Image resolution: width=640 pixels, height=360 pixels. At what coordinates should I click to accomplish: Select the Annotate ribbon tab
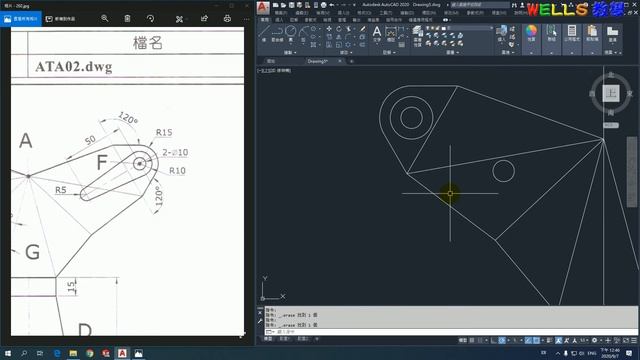click(x=294, y=20)
